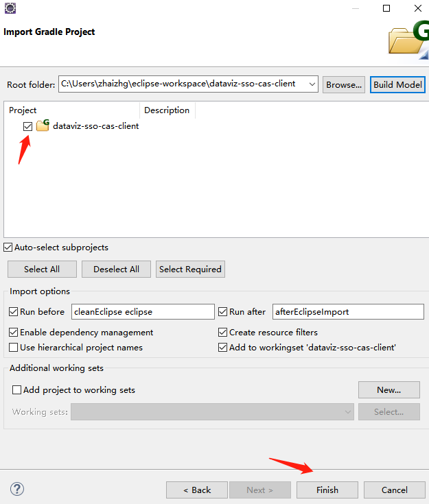
Task: Toggle Enable dependency management
Action: [x=14, y=332]
